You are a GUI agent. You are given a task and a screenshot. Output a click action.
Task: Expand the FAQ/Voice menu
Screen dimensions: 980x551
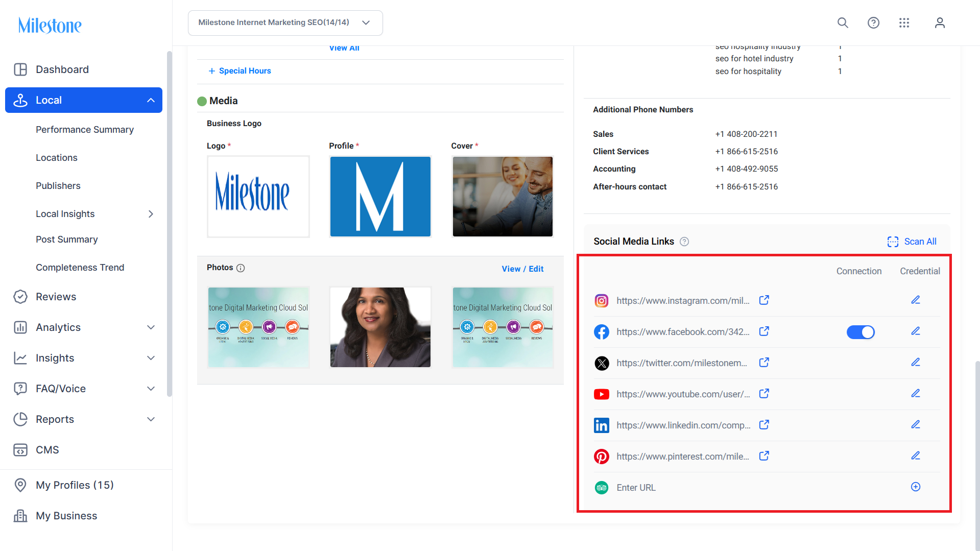click(x=151, y=389)
